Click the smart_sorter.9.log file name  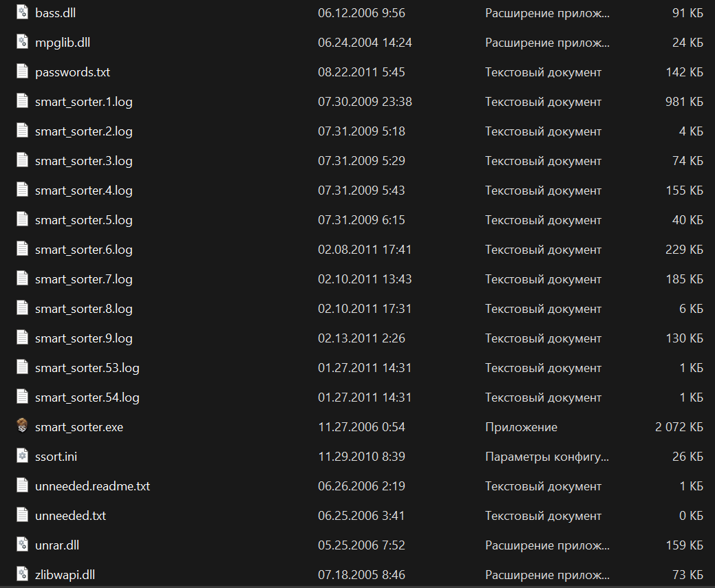tap(84, 338)
